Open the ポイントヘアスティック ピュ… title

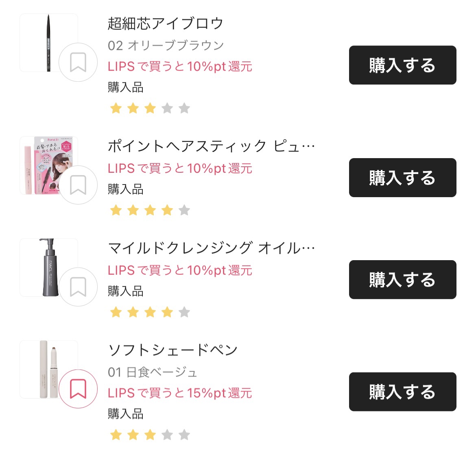coord(211,146)
